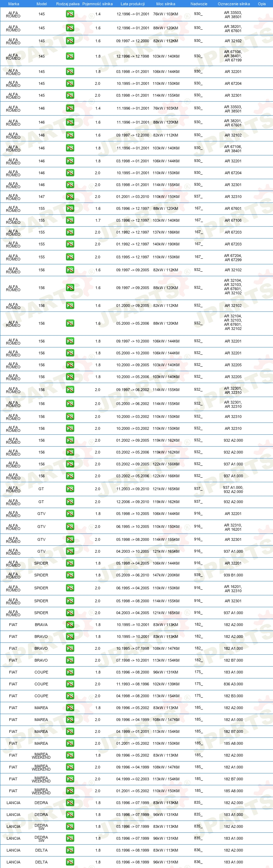Select the production years '01.2001 -> 03.2010'

133,197
